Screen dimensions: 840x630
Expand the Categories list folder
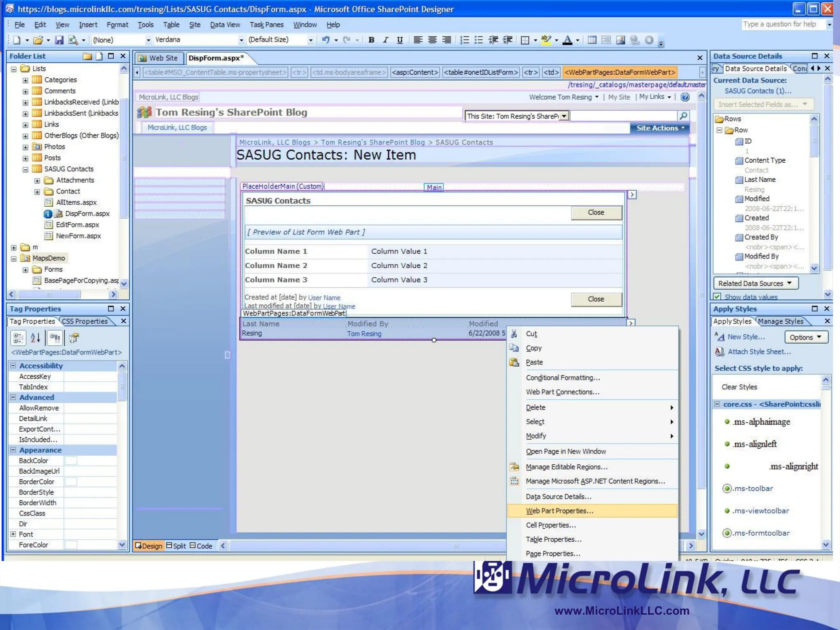25,80
